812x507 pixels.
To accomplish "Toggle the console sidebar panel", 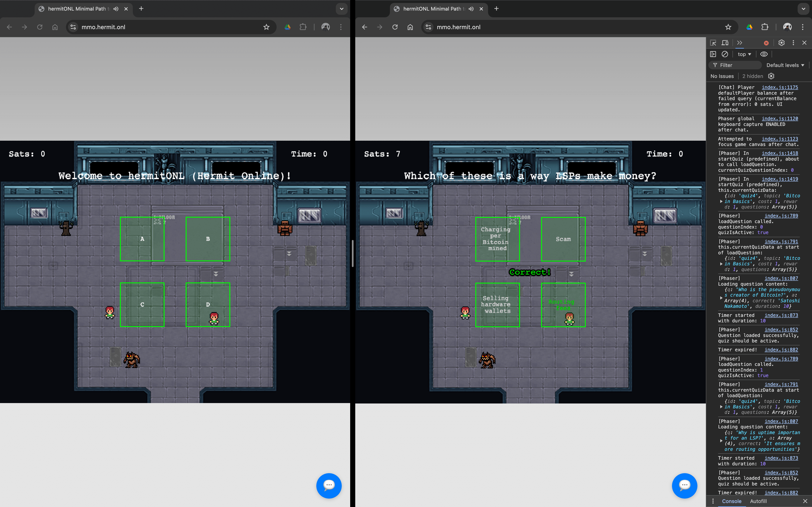I will pyautogui.click(x=713, y=54).
